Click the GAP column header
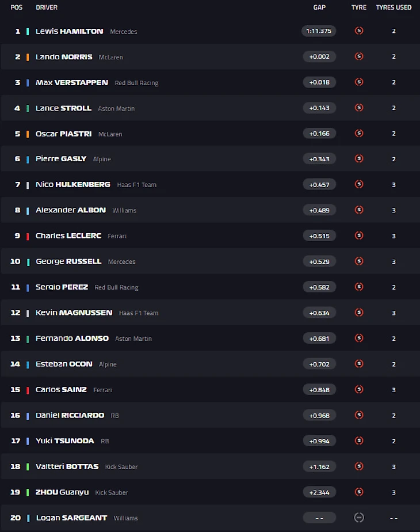 tap(319, 7)
